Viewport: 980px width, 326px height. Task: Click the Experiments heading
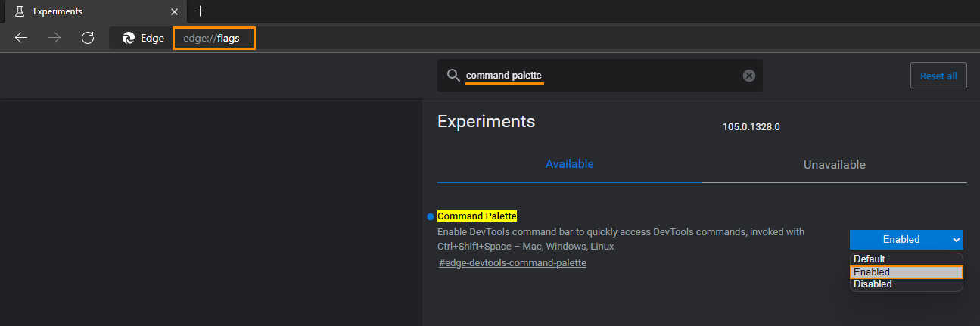(x=487, y=121)
